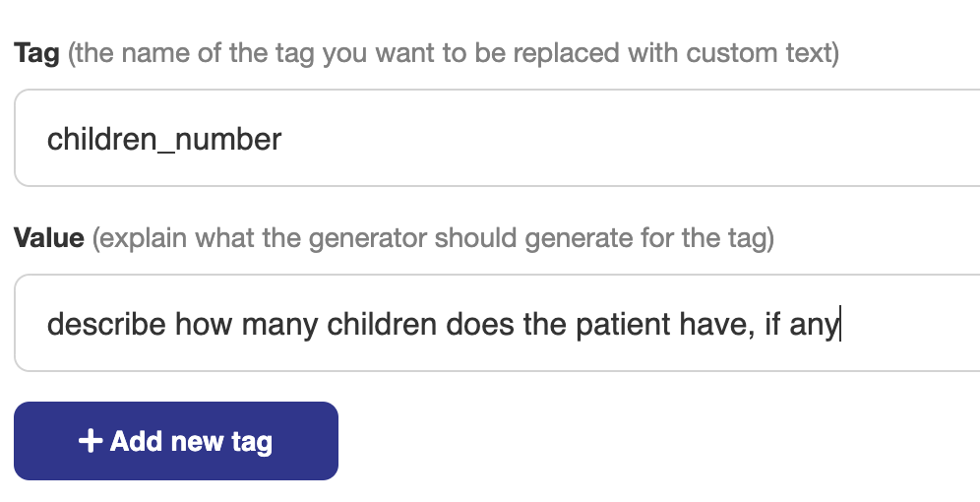980x502 pixels.
Task: Click the Tag hint text in parentheses
Action: (x=454, y=53)
